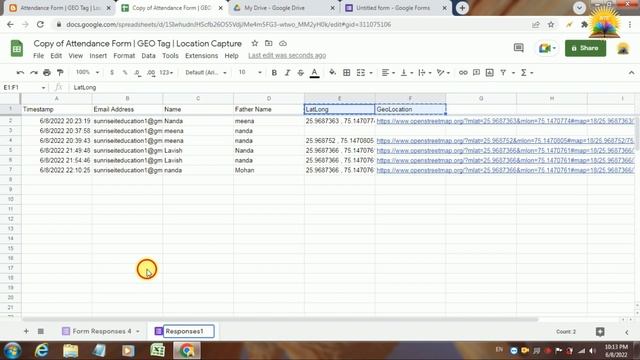The width and height of the screenshot is (640, 360).
Task: Click the Move to folder icon
Action: tap(269, 43)
